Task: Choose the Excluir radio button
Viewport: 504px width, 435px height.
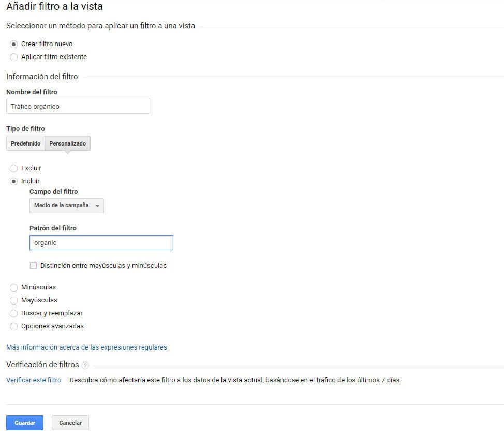Action: coord(14,168)
